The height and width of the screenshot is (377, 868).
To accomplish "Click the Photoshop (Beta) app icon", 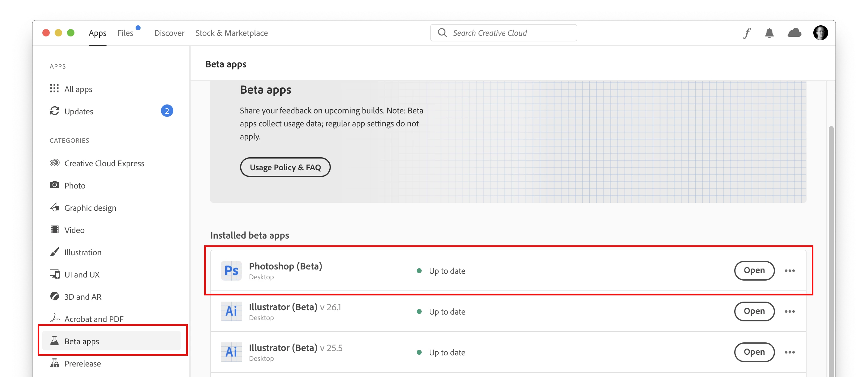I will pyautogui.click(x=231, y=270).
